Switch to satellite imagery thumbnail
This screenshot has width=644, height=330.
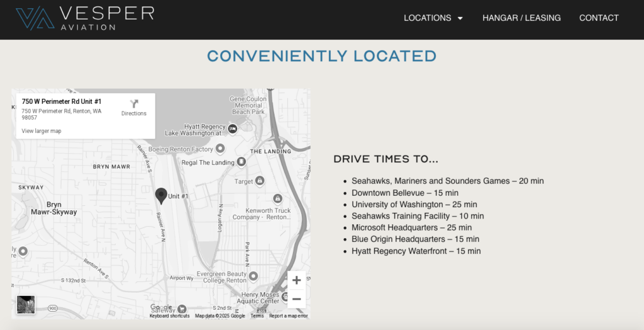coord(26,305)
